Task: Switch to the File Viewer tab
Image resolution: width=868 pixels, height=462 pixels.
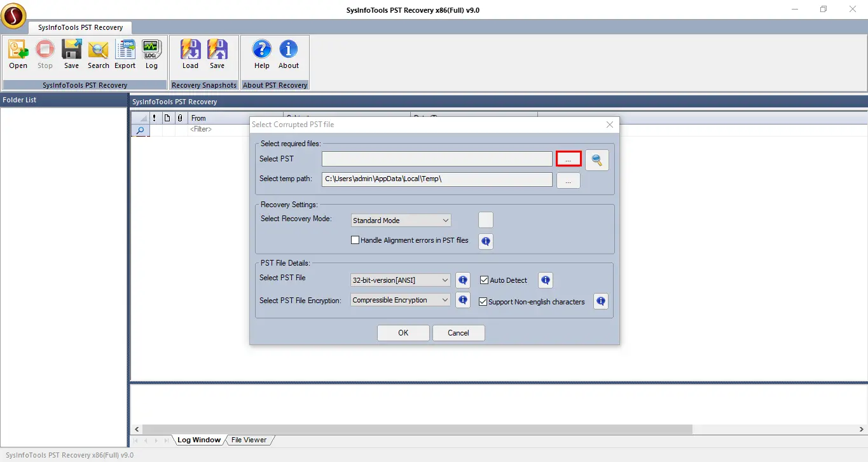Action: pos(249,440)
